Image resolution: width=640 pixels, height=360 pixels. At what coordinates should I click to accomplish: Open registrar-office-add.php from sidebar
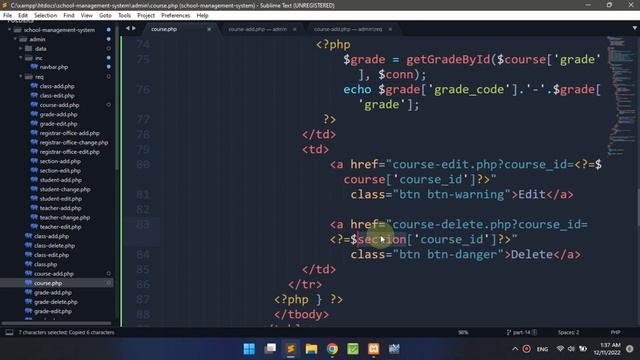click(69, 133)
